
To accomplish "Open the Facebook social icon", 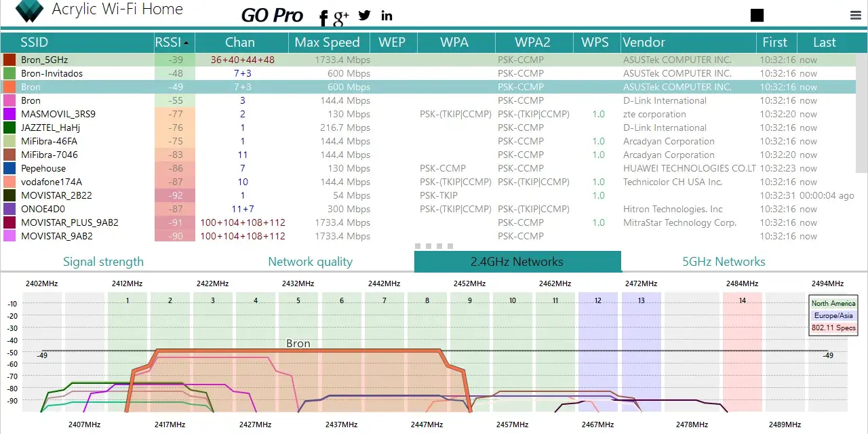I will tap(323, 17).
